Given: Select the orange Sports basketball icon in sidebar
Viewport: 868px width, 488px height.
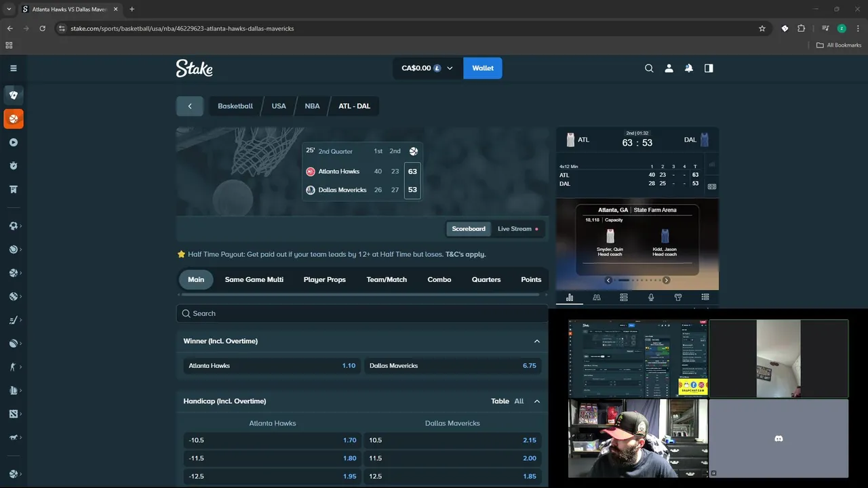Looking at the screenshot, I should (13, 119).
